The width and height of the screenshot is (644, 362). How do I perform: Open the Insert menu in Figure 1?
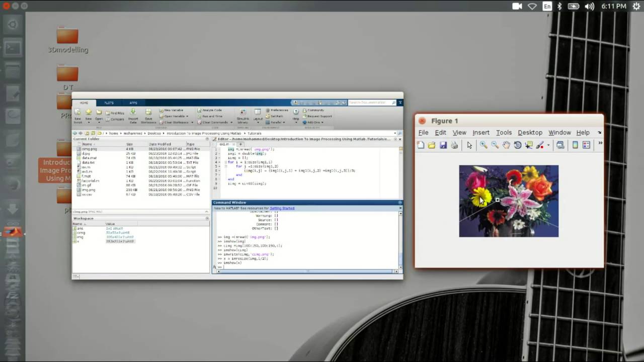(481, 133)
